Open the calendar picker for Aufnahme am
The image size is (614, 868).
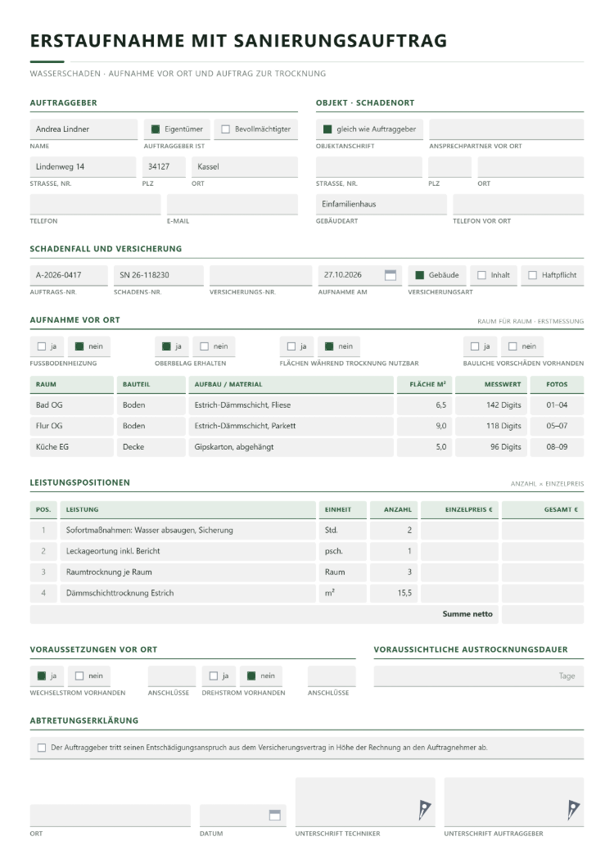391,275
